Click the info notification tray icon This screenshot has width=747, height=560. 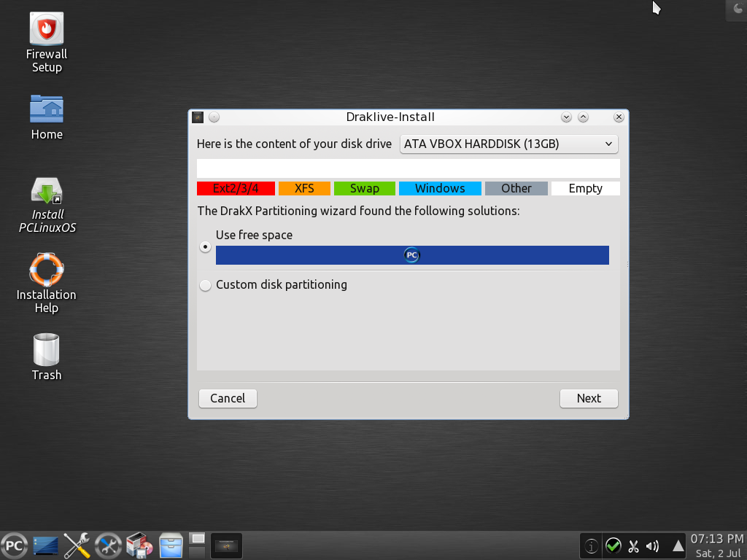[591, 545]
